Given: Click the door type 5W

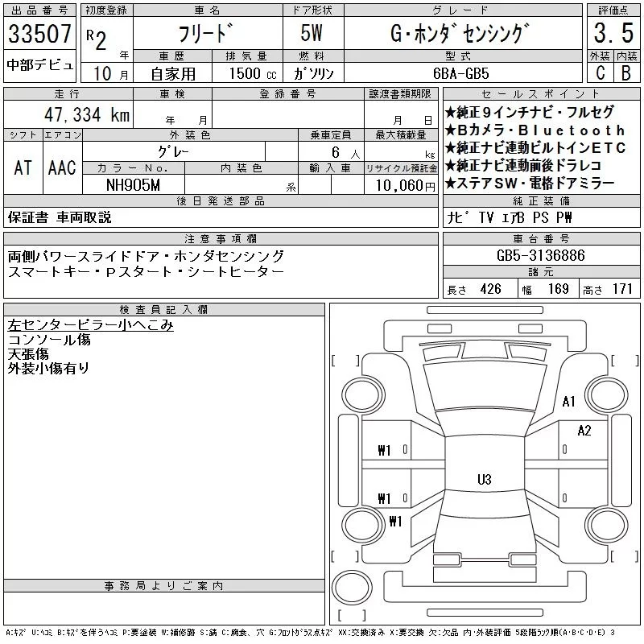Looking at the screenshot, I should coord(312,33).
